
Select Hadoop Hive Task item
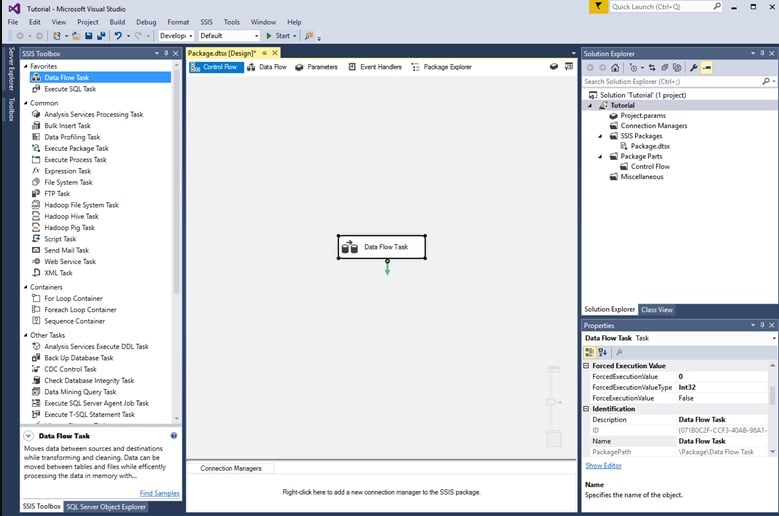click(x=71, y=217)
